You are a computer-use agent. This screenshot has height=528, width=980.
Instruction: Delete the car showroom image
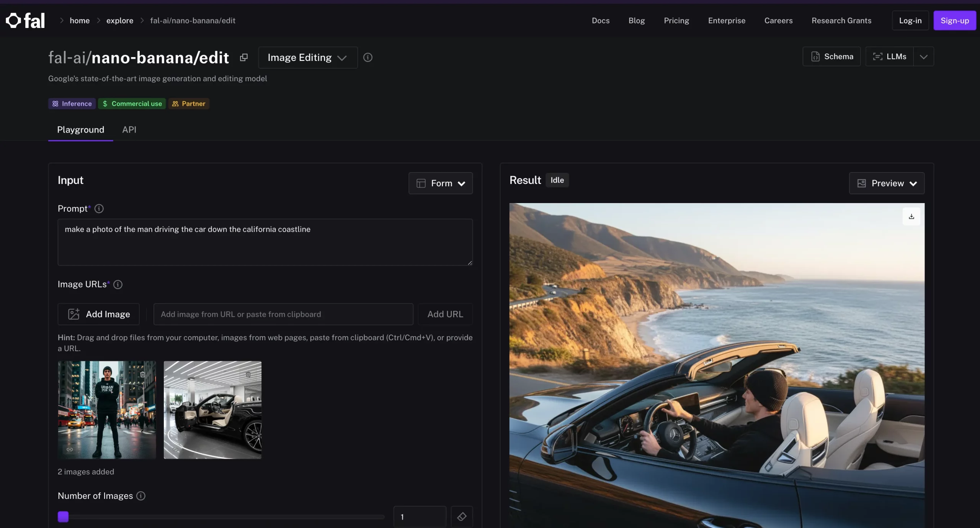coord(248,374)
